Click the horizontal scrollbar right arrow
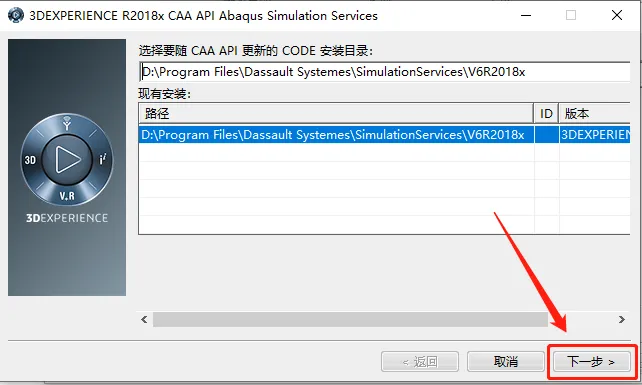Image resolution: width=642 pixels, height=385 pixels. pyautogui.click(x=622, y=319)
